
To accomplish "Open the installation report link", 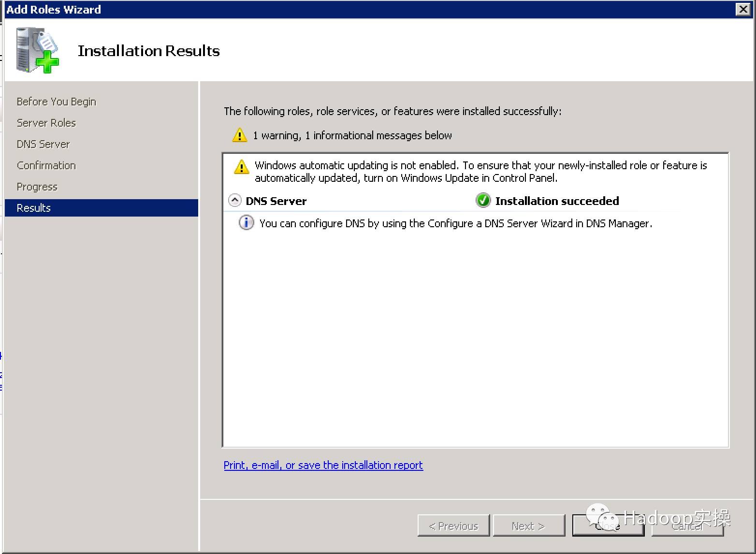I will [x=323, y=465].
